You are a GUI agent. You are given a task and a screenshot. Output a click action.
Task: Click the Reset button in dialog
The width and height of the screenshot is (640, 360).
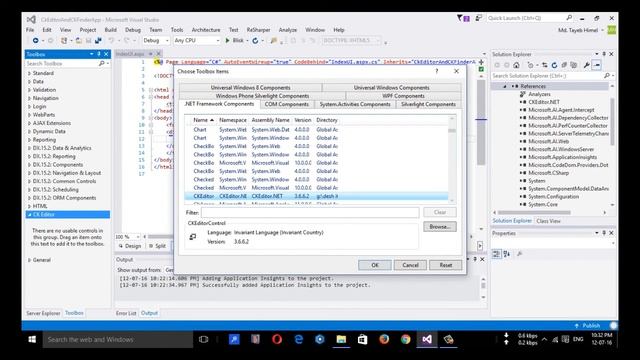pos(446,265)
